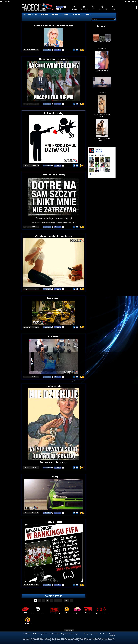
Task: Click the Zaloguj się link
Action: pyautogui.click(x=127, y=1)
